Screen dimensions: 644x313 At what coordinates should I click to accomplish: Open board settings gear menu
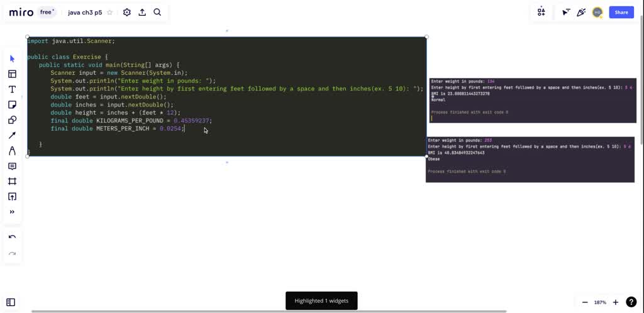coord(127,12)
